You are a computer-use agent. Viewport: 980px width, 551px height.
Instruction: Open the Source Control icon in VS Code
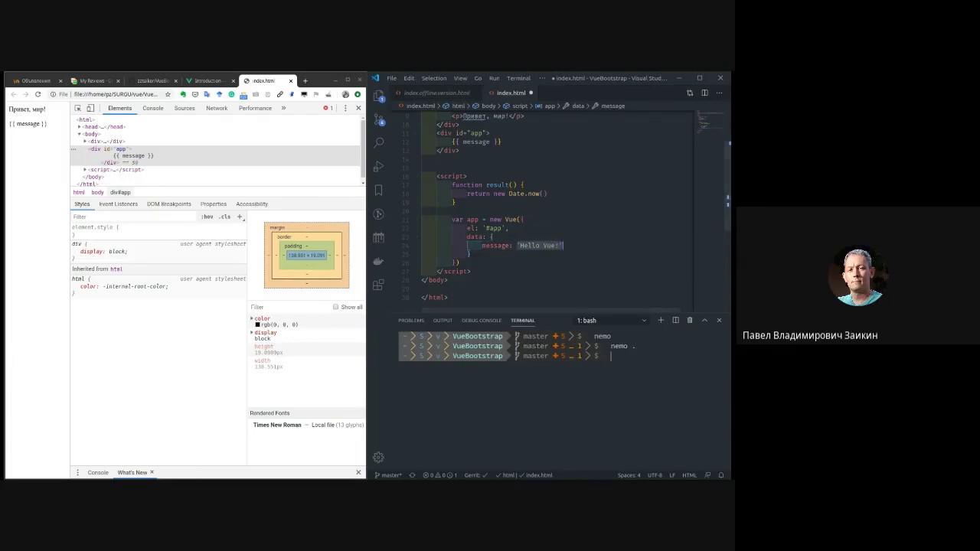(x=378, y=119)
